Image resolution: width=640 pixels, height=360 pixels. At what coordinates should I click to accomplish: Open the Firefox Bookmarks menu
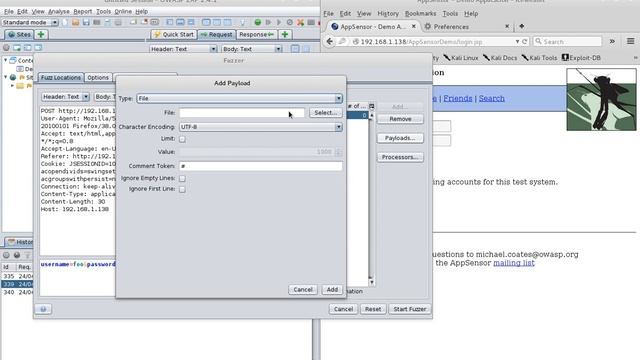(420, 13)
